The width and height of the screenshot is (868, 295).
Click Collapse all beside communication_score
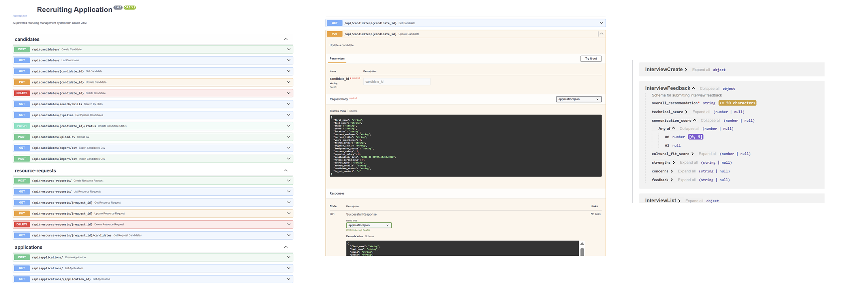pyautogui.click(x=710, y=121)
